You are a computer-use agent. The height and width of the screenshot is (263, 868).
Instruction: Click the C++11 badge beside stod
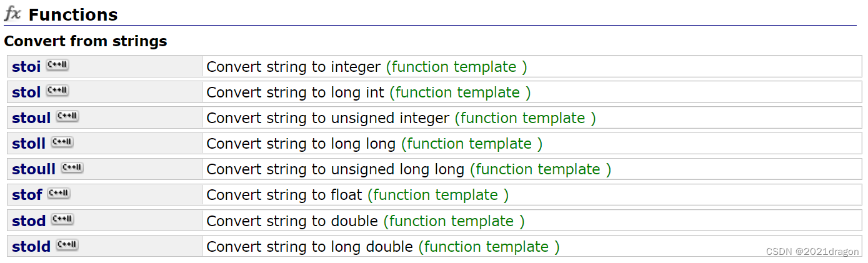pyautogui.click(x=62, y=219)
